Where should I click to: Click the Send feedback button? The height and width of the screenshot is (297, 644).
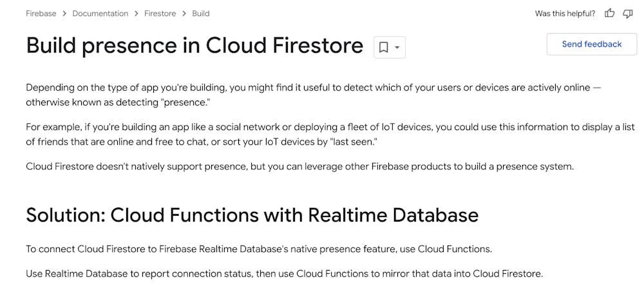click(x=592, y=44)
